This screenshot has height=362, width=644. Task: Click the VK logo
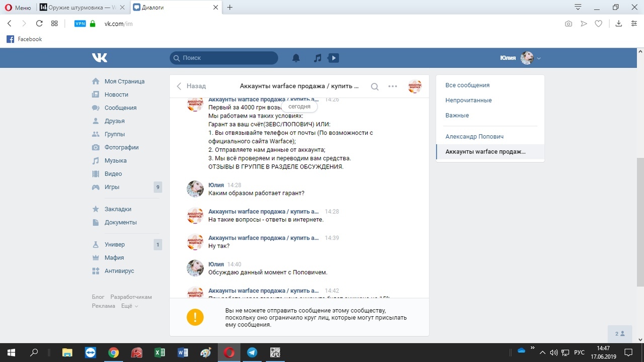point(100,58)
